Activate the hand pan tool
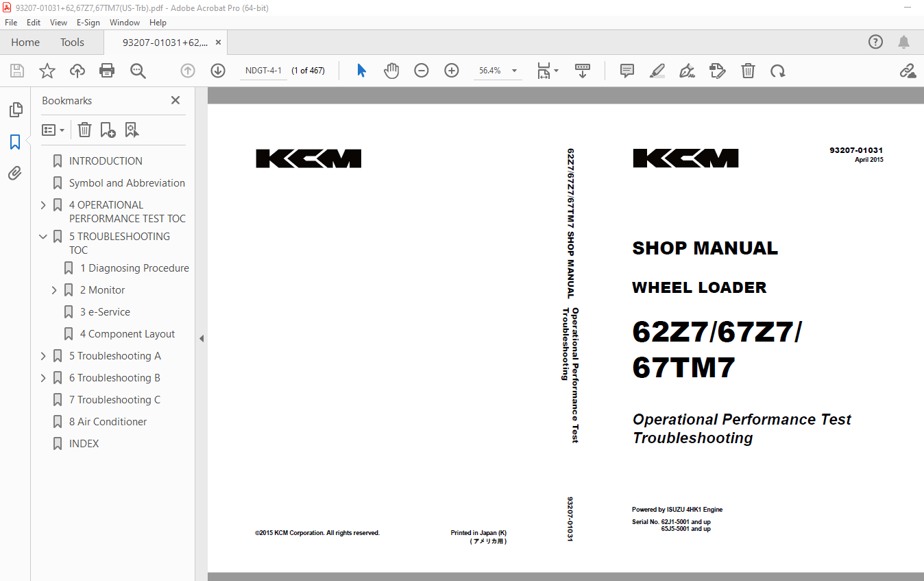This screenshot has height=581, width=924. [391, 71]
